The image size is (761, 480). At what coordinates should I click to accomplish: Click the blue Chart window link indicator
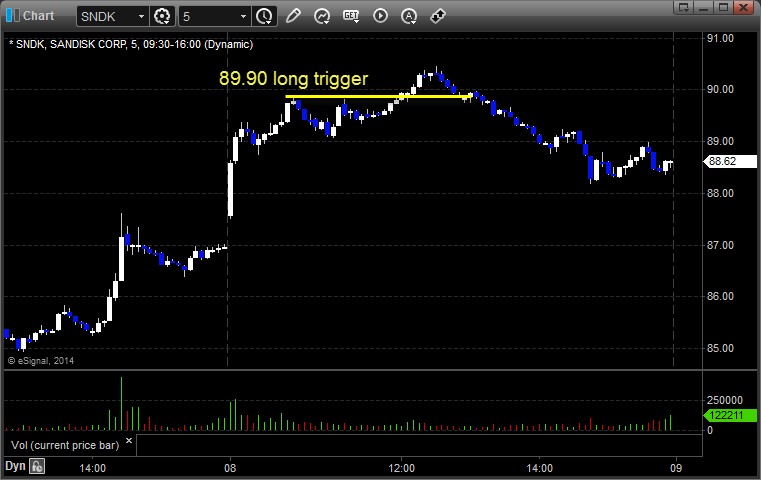[13, 16]
